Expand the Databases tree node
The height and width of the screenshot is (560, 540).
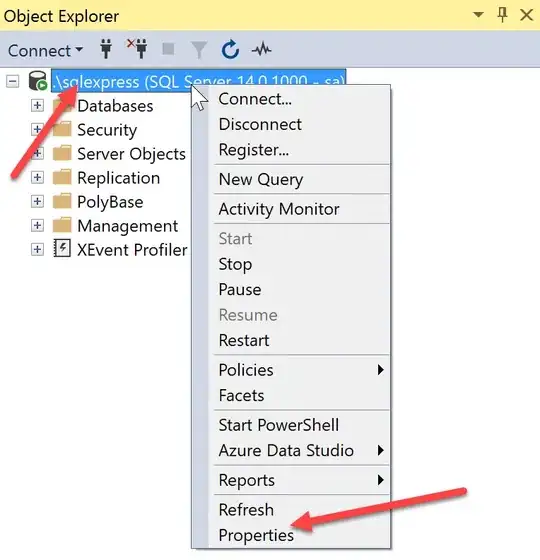(37, 106)
